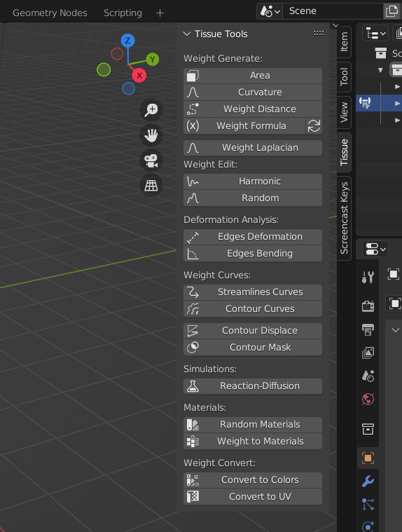The width and height of the screenshot is (402, 532).
Task: Expand the highlighted outliner row's arrow
Action: click(x=397, y=103)
